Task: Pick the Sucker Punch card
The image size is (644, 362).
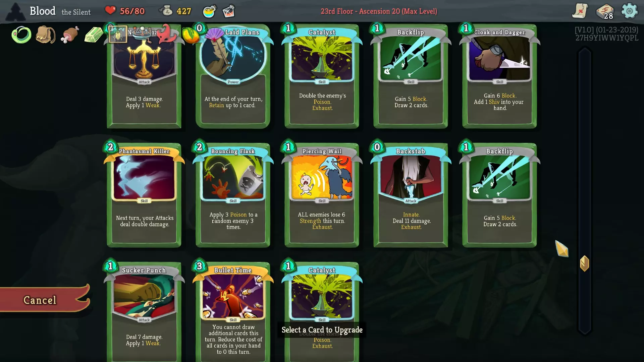Action: tap(144, 312)
